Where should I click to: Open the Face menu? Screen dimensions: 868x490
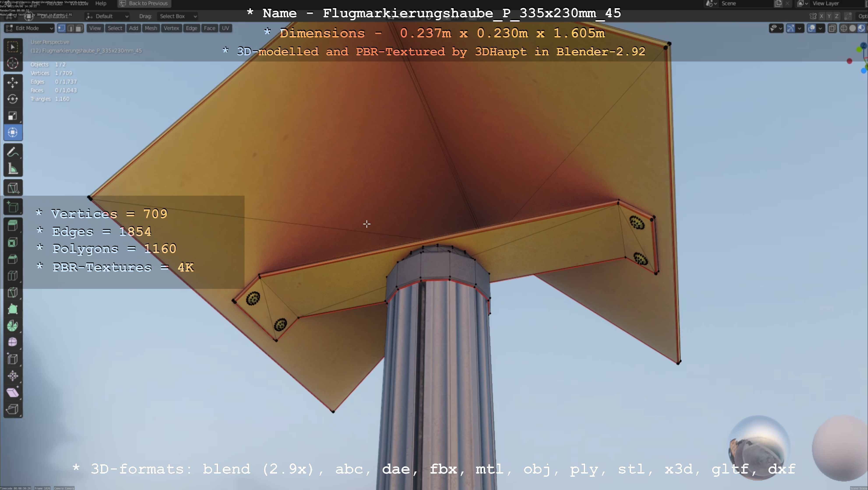tap(209, 28)
